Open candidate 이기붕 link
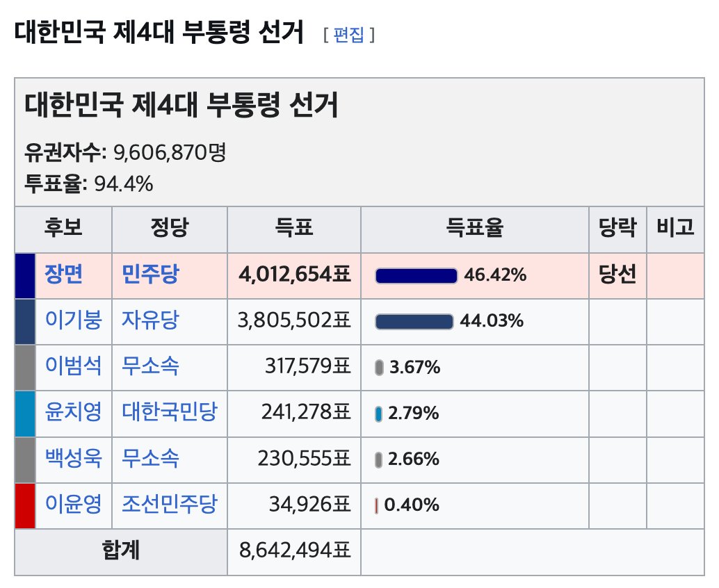Image resolution: width=719 pixels, height=588 pixels. (x=73, y=320)
